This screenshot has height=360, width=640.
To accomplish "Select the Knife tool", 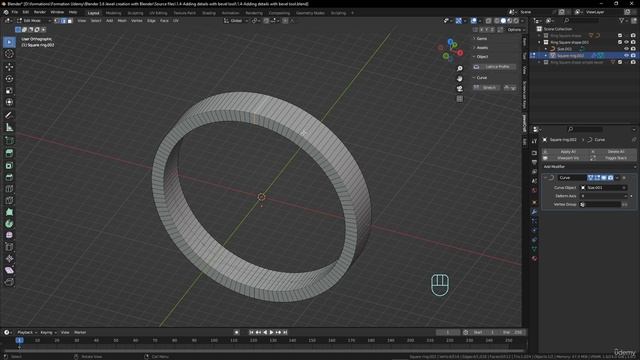I will pyautogui.click(x=9, y=200).
